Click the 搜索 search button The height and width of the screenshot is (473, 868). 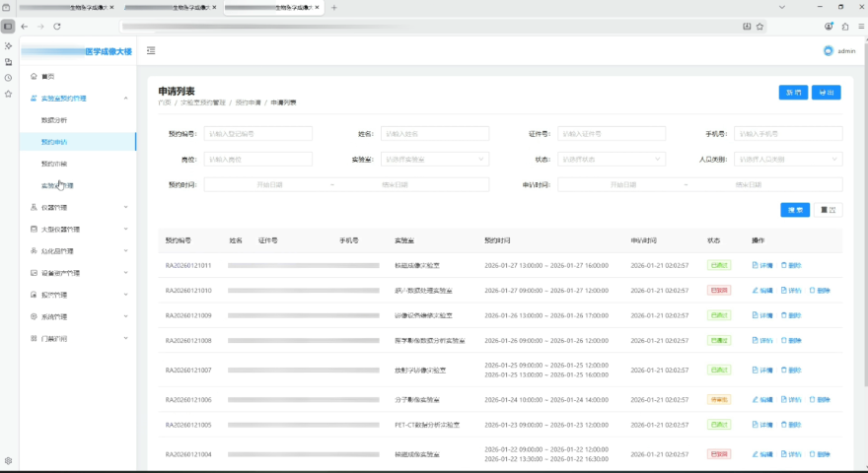(x=795, y=210)
